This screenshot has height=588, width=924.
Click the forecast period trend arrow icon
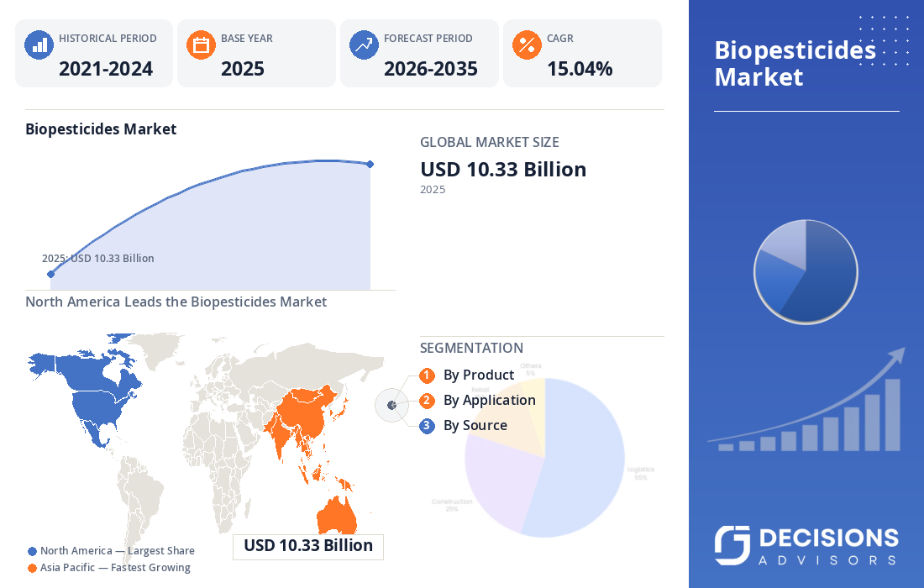tap(364, 45)
